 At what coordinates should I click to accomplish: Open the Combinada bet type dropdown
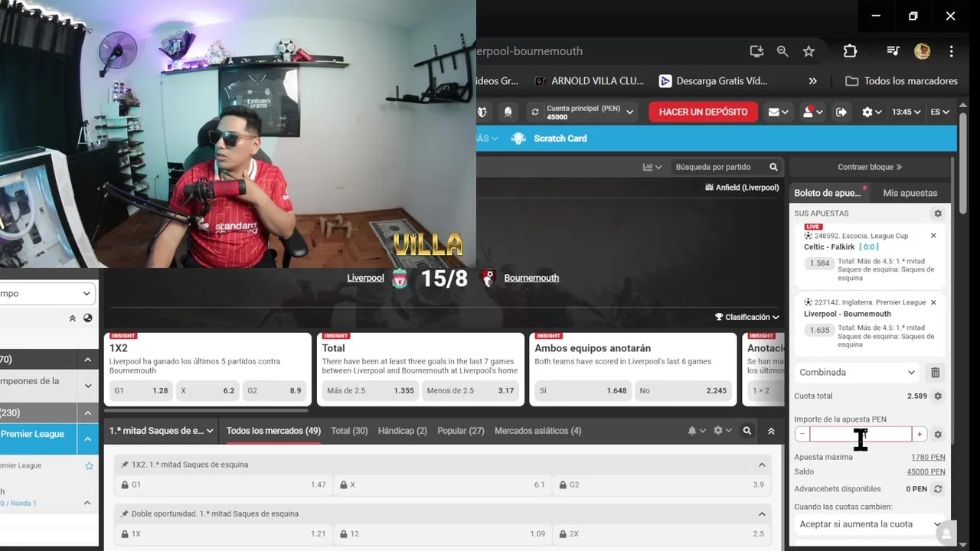tap(857, 373)
